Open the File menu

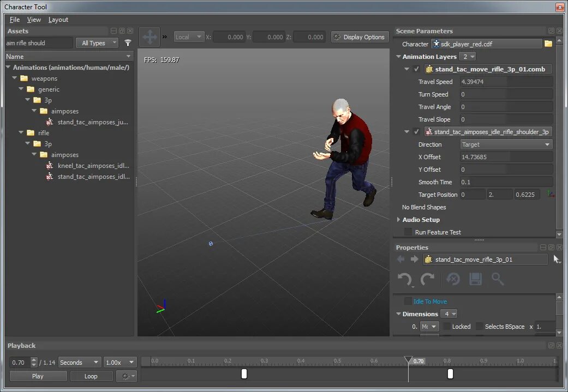pos(15,20)
